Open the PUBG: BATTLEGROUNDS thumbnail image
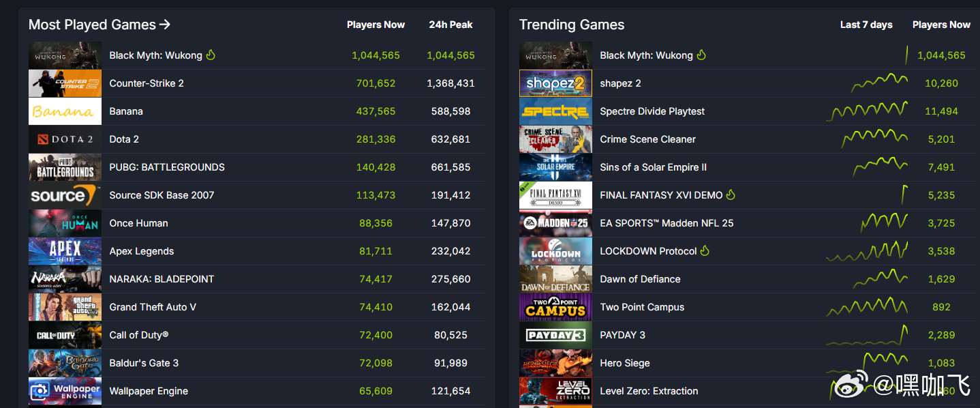 65,167
